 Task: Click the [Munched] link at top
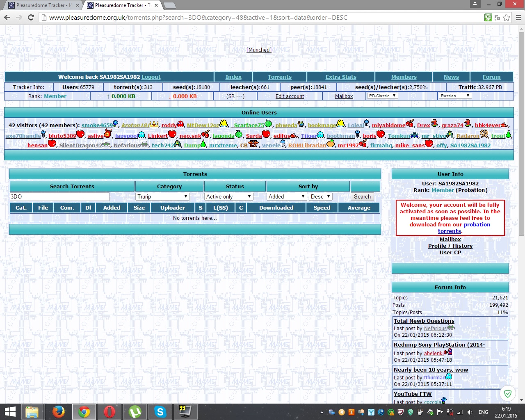click(x=259, y=50)
